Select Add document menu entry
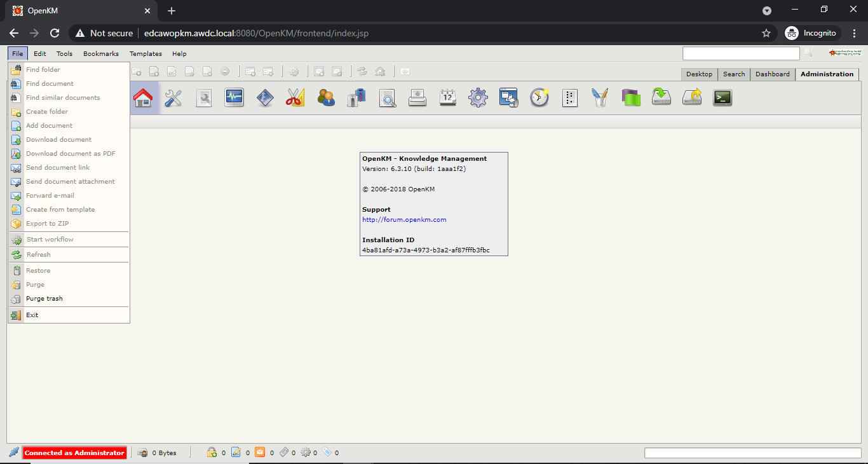This screenshot has height=464, width=868. click(69, 126)
